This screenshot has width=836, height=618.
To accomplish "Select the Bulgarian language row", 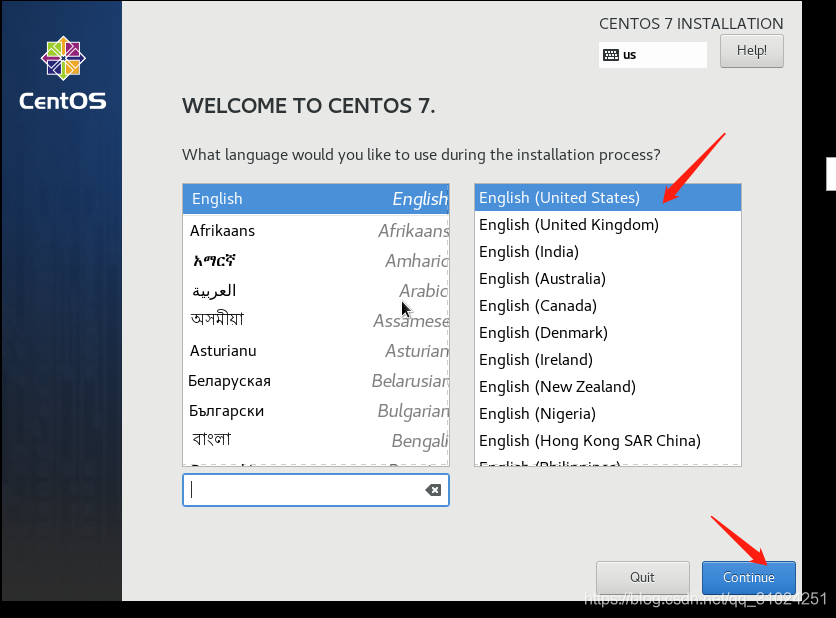I will click(316, 411).
